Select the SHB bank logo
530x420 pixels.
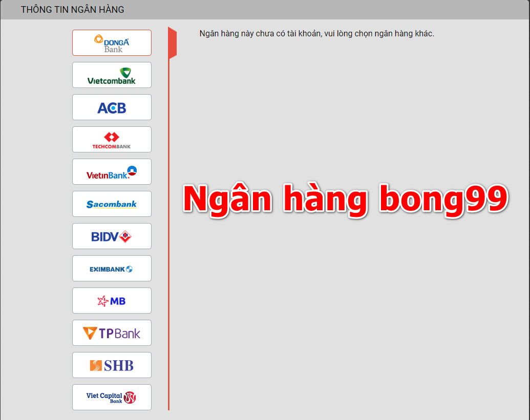112,365
